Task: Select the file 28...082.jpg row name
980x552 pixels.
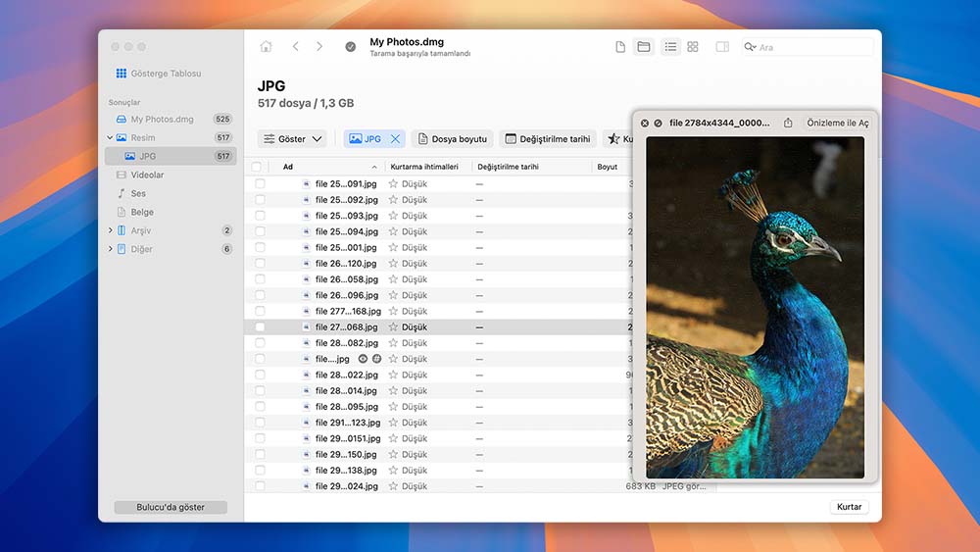Action: click(x=346, y=343)
